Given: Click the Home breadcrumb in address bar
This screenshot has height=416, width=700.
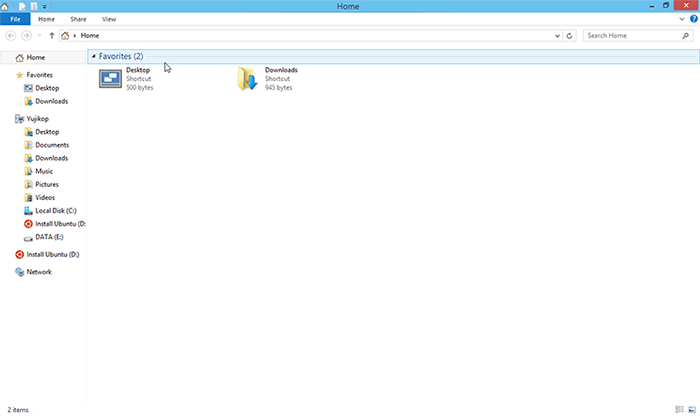Looking at the screenshot, I should tap(90, 36).
